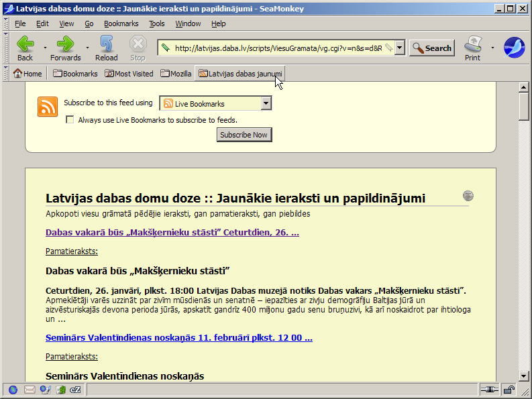Open the Window menu
This screenshot has width=532, height=399.
click(x=188, y=23)
